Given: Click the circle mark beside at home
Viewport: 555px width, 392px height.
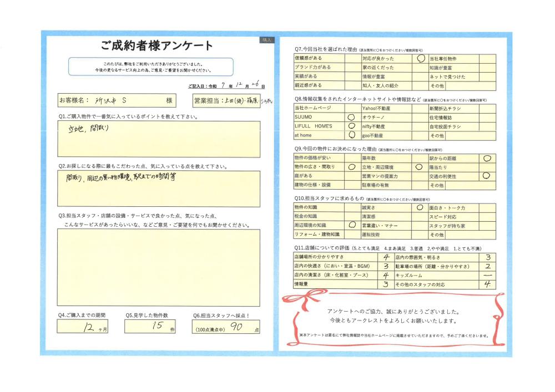Looking at the screenshot, I should coord(351,135).
